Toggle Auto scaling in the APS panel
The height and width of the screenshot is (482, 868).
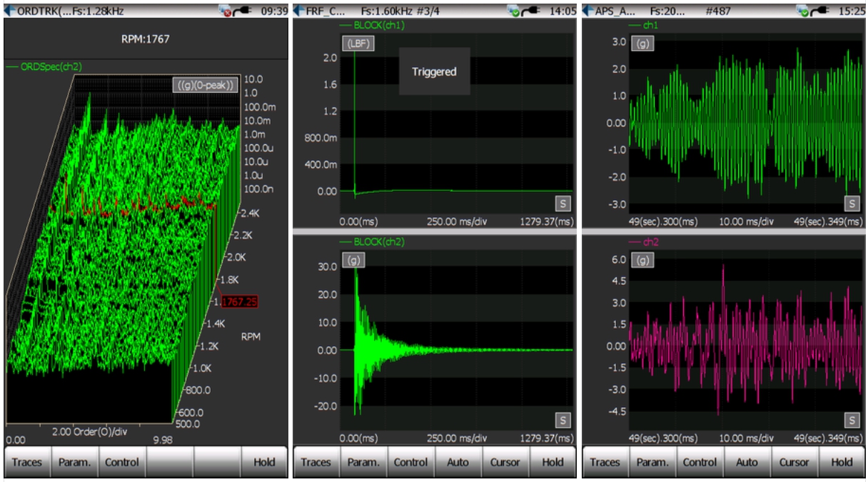(x=747, y=462)
